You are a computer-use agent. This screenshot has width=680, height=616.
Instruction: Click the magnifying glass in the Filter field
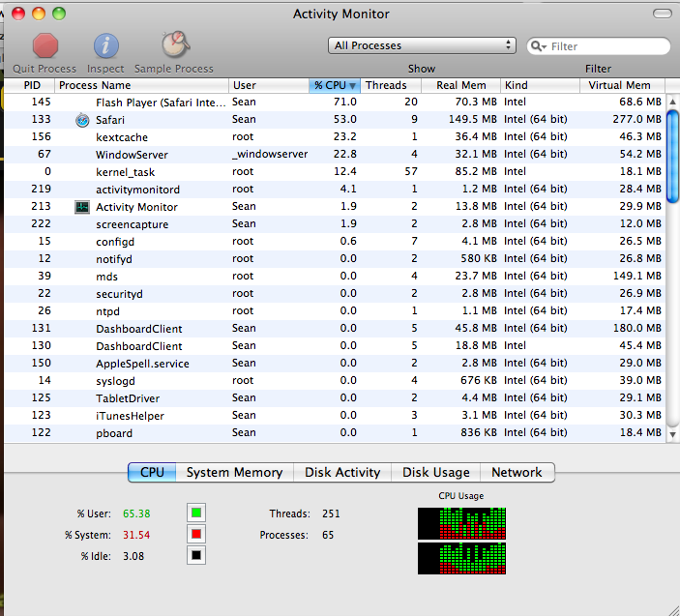pyautogui.click(x=538, y=46)
